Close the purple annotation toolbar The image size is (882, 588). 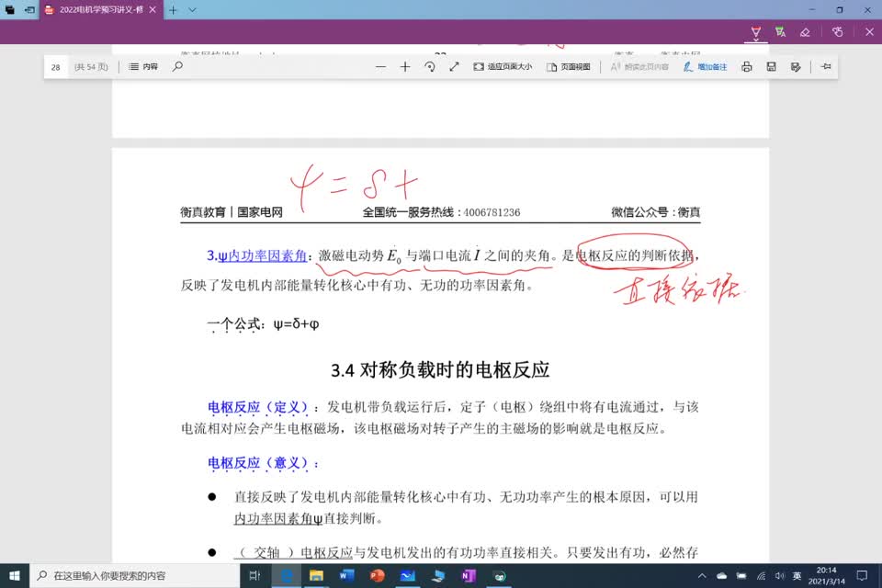[x=869, y=32]
